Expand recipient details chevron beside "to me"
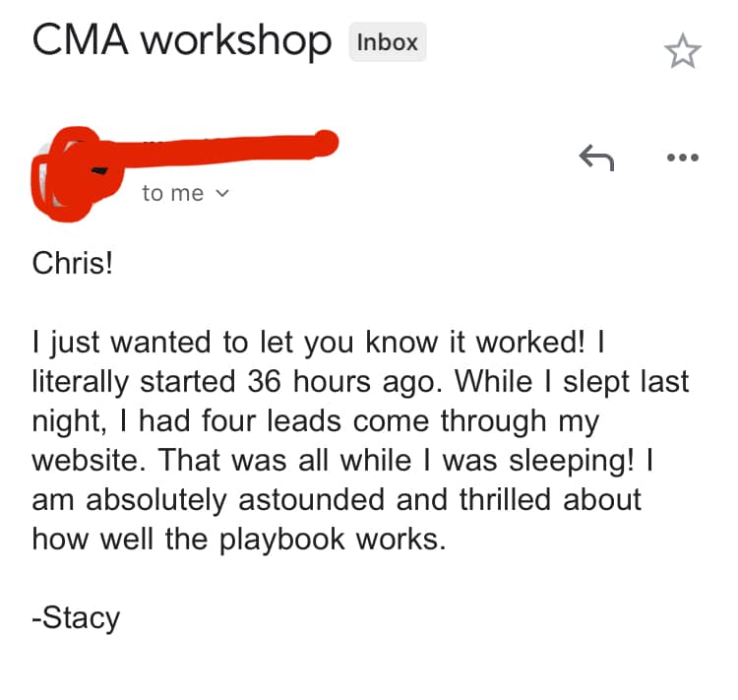 (221, 194)
